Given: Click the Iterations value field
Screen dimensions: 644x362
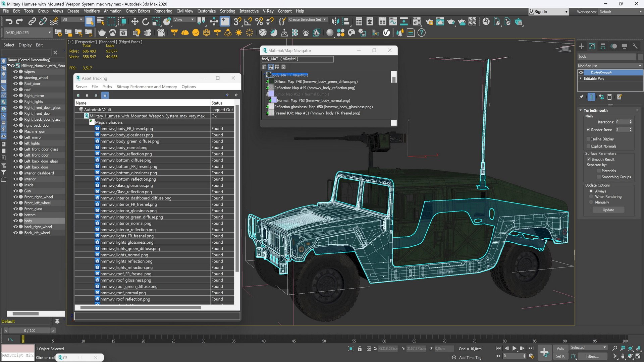Looking at the screenshot, I should [x=622, y=122].
